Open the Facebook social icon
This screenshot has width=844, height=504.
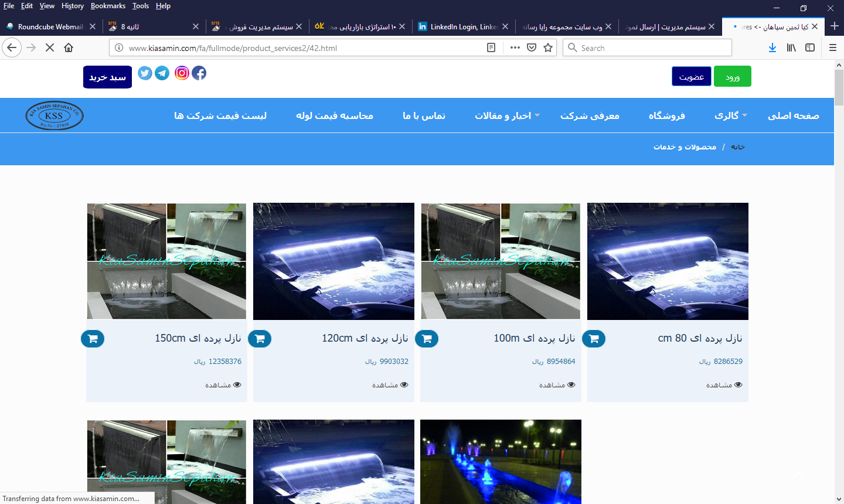[199, 73]
